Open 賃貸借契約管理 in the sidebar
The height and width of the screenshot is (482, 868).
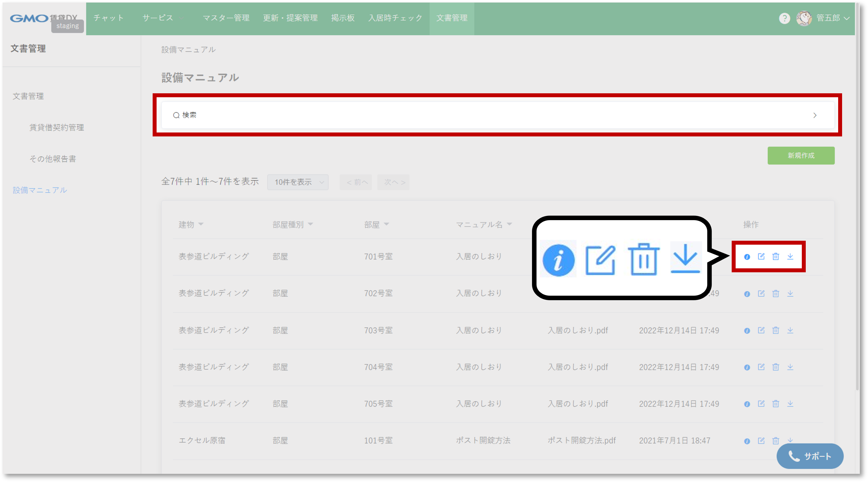tap(57, 127)
